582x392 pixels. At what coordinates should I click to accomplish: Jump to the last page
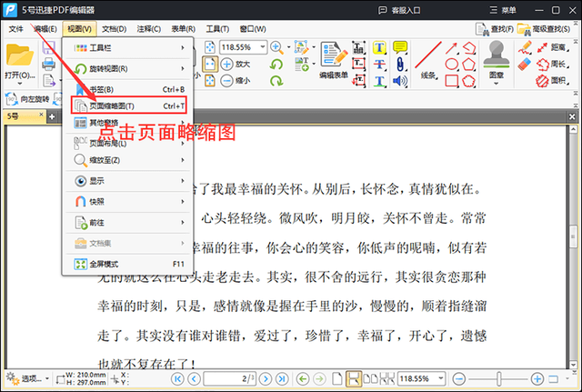[282, 378]
